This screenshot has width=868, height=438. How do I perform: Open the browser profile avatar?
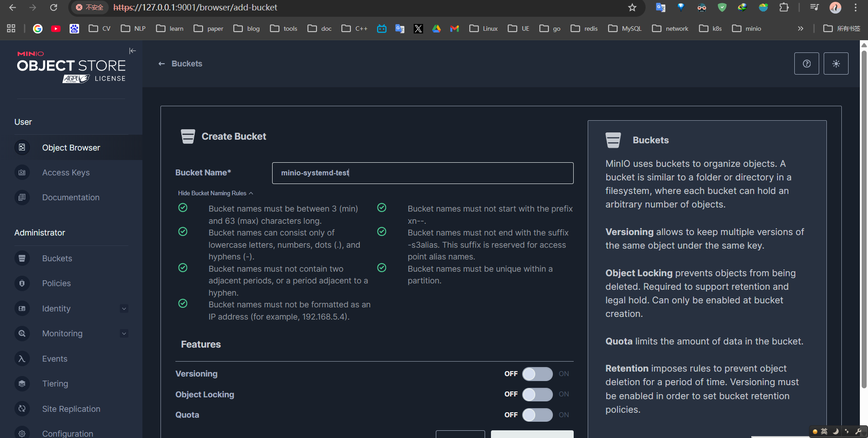(x=835, y=8)
